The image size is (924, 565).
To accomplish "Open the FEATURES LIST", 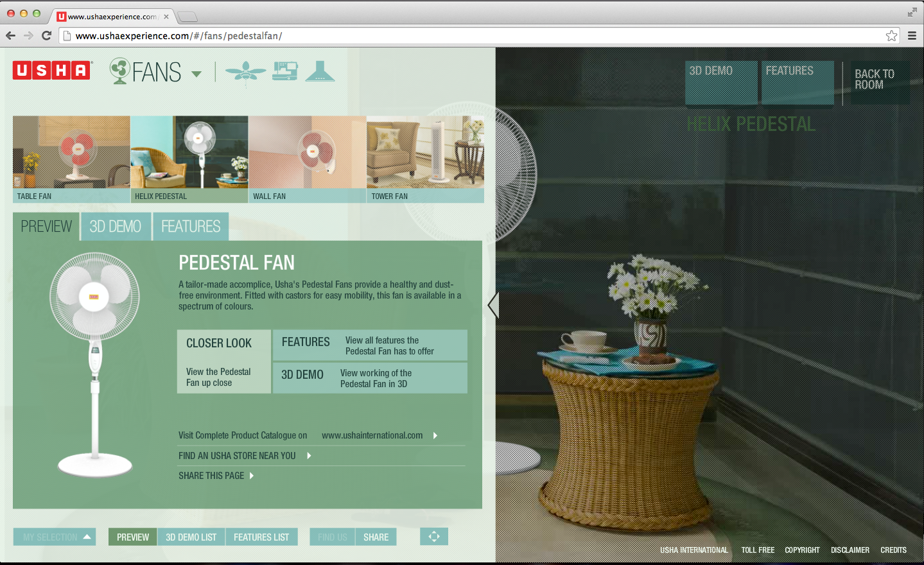I will click(x=261, y=537).
